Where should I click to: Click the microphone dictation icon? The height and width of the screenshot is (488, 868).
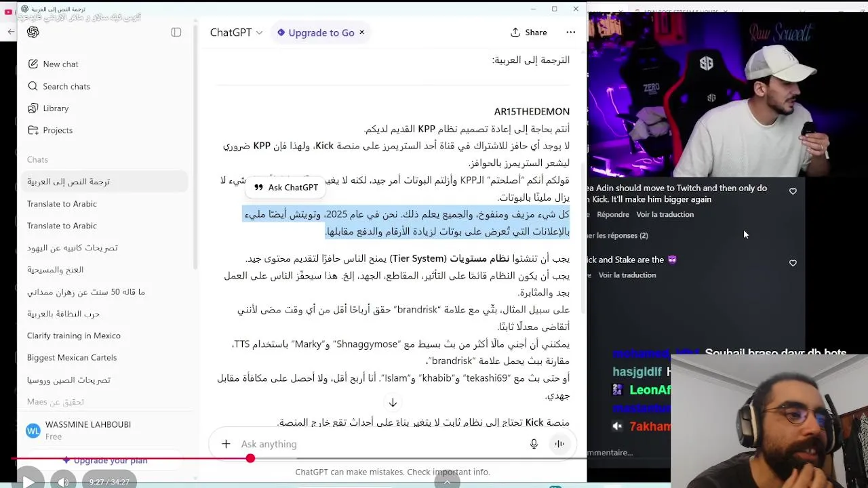(x=534, y=444)
